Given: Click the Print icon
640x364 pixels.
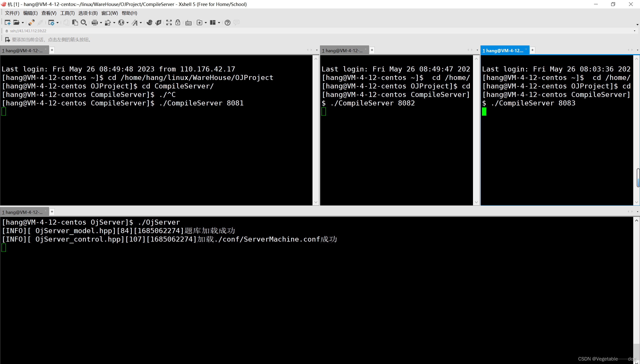Looking at the screenshot, I should coord(94,22).
